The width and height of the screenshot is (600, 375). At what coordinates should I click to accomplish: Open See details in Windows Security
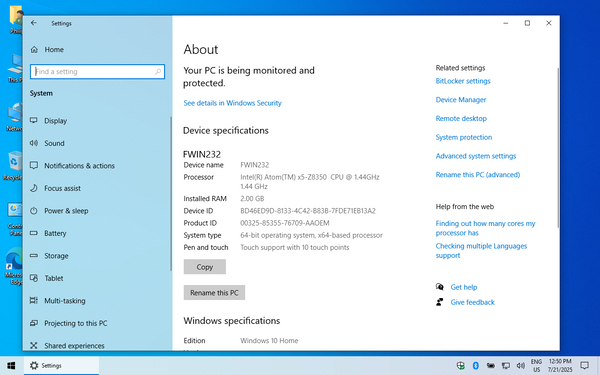point(232,103)
